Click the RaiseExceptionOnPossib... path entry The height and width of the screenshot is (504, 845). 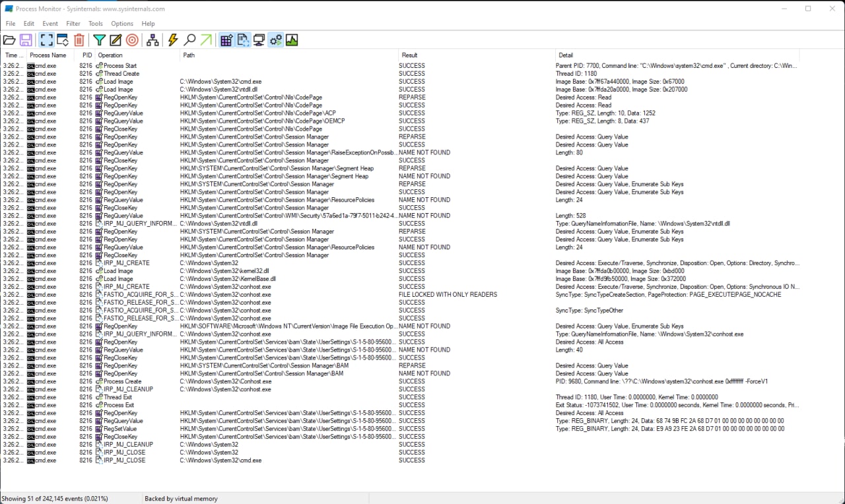pos(288,152)
